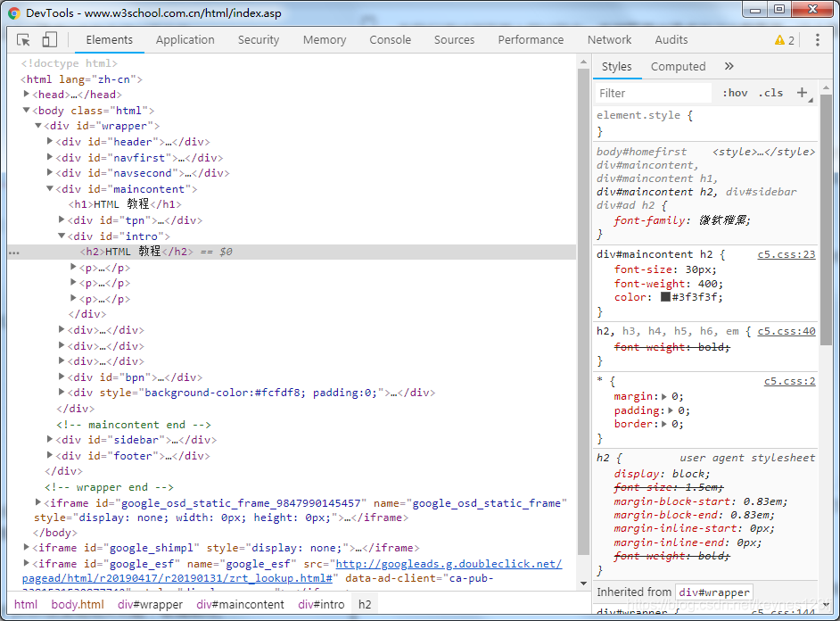This screenshot has width=840, height=621.
Task: Click the #3f3f3f color swatch
Action: tap(665, 297)
